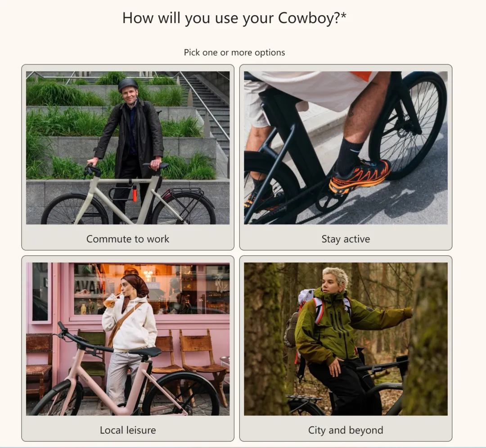The width and height of the screenshot is (486, 448).
Task: Click the rear wheel in Stay active photo
Action: [x=409, y=124]
